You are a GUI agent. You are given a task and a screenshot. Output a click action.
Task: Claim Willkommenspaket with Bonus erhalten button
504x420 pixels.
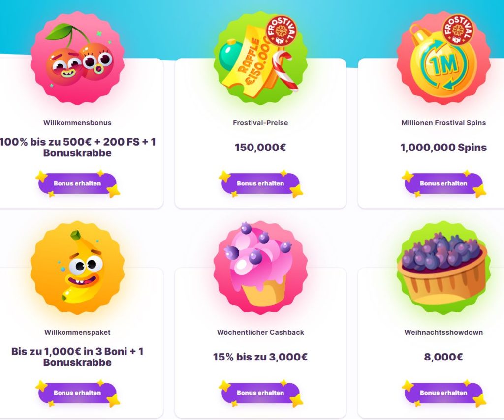(77, 393)
